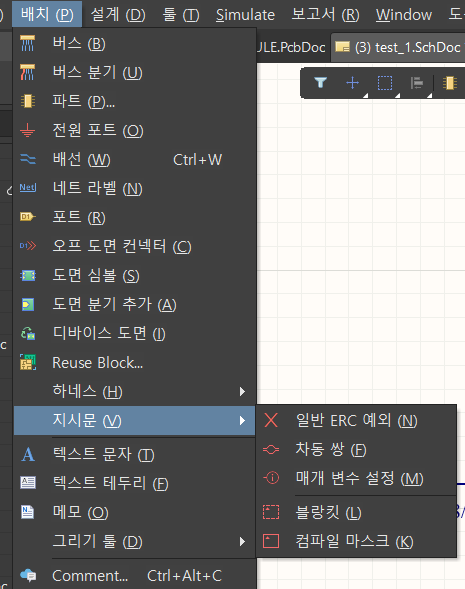Click the 텍스트 문자 letter A icon
This screenshot has width=465, height=589.
pos(27,454)
